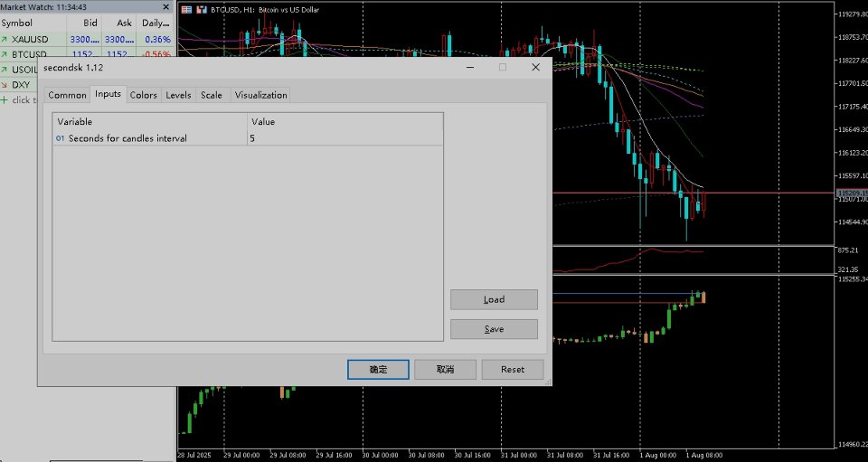
Task: Click the Reset button
Action: [x=513, y=370]
